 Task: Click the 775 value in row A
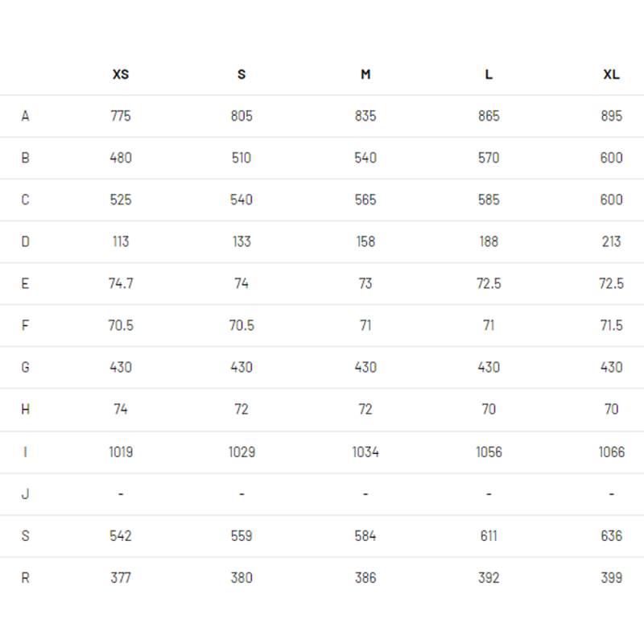point(121,116)
